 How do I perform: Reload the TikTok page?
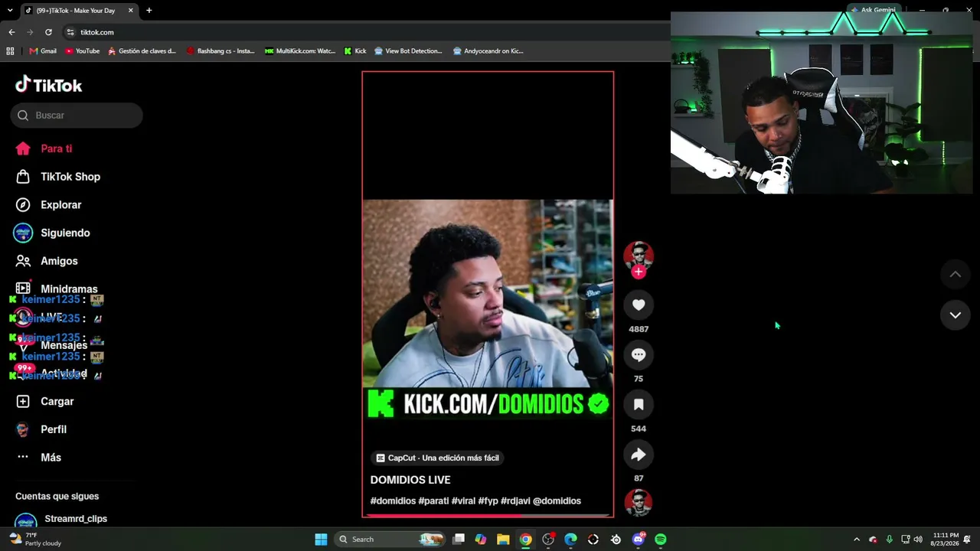coord(48,32)
